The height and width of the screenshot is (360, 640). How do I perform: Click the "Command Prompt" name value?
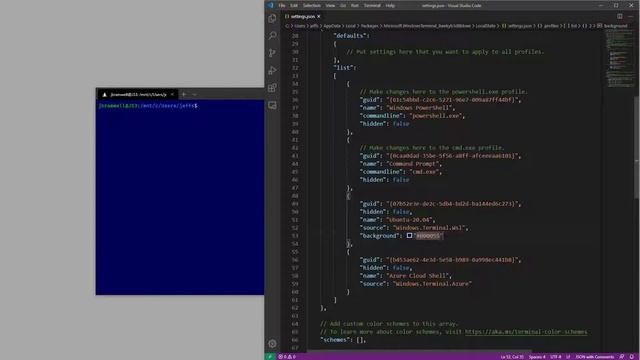coord(412,164)
